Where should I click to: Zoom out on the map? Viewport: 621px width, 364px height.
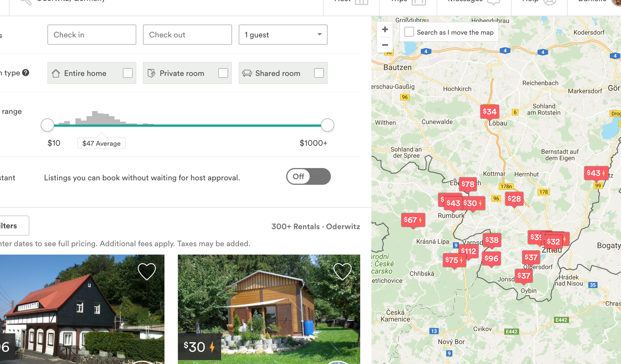click(x=385, y=45)
